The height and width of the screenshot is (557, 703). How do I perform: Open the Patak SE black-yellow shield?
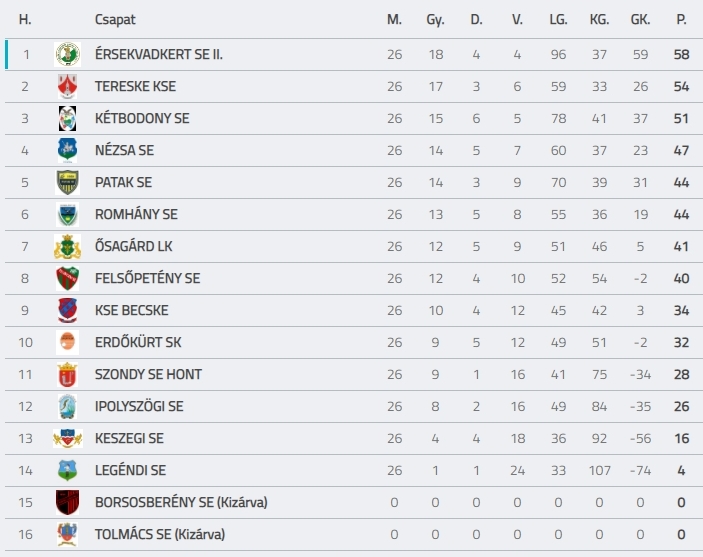pyautogui.click(x=67, y=182)
